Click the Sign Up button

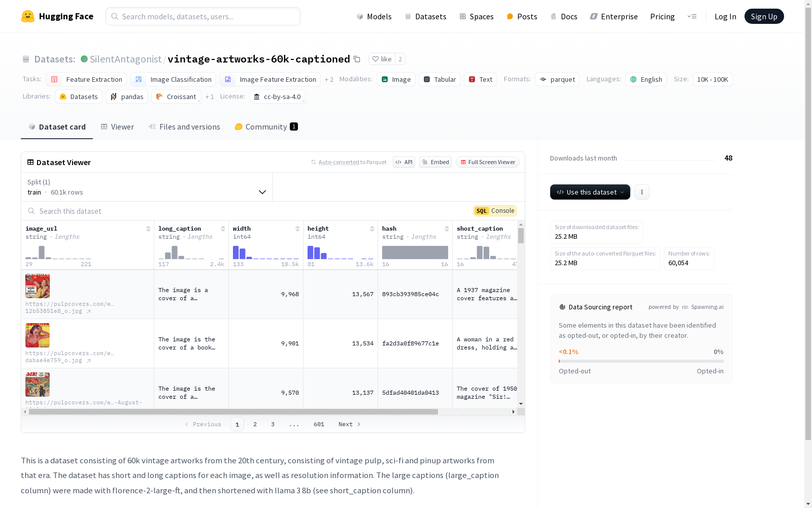[764, 16]
